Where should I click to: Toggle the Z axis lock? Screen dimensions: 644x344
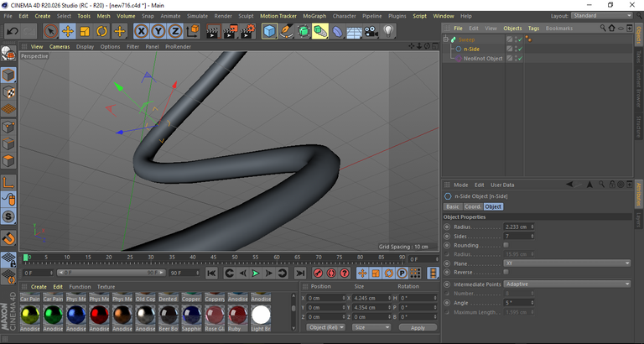coord(175,31)
